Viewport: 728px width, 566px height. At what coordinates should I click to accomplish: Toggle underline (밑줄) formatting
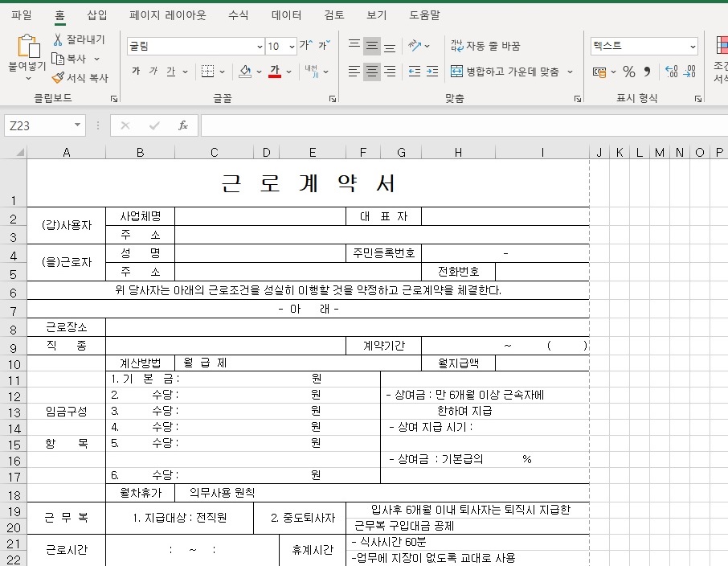[x=171, y=71]
